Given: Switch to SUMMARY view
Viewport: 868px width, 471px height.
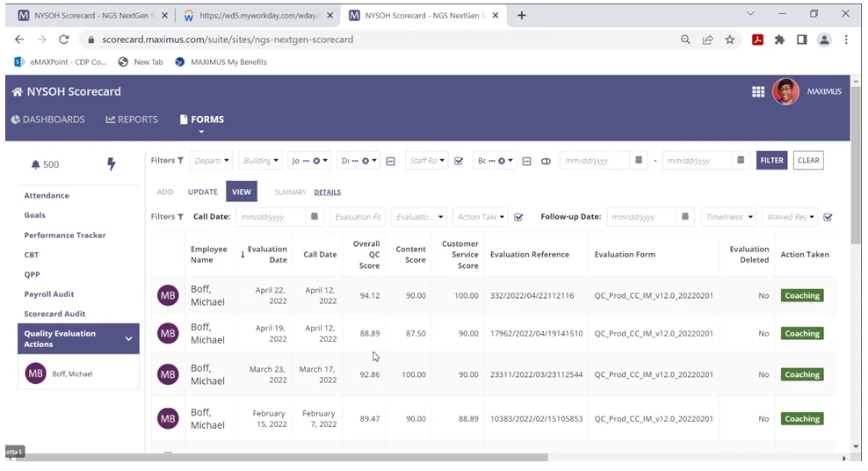Looking at the screenshot, I should [x=290, y=192].
